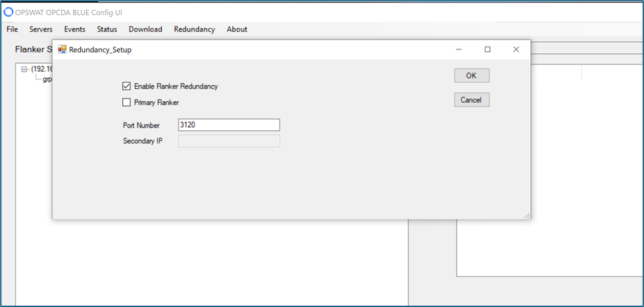Open the About menu

pyautogui.click(x=237, y=29)
